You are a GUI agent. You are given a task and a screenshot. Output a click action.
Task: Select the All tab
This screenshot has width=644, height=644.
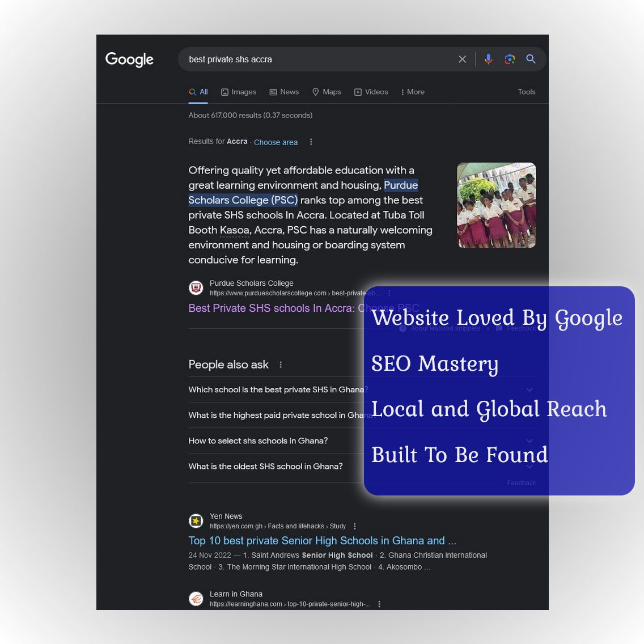point(198,92)
